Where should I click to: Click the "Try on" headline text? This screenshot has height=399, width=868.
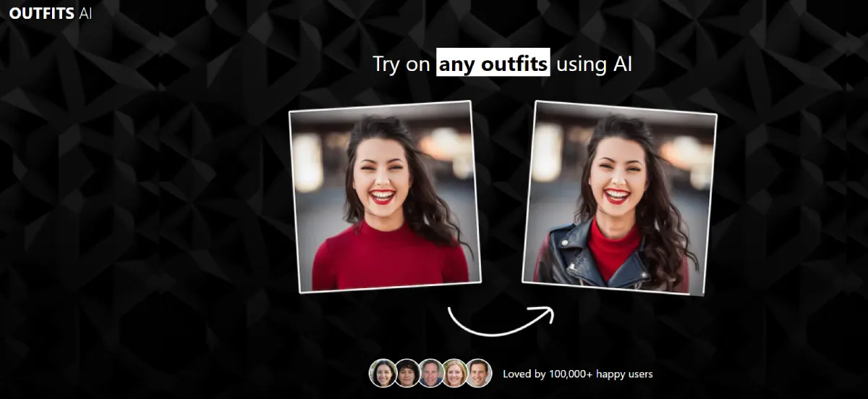click(401, 64)
